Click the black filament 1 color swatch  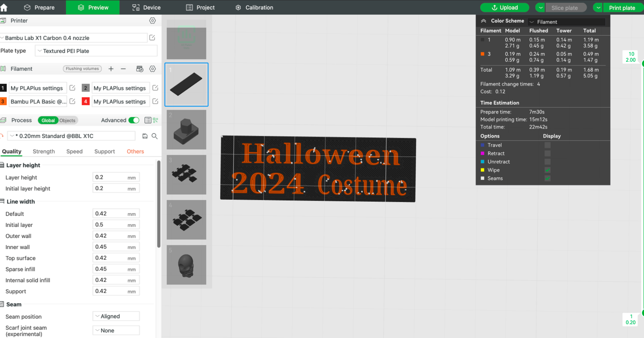click(3, 88)
